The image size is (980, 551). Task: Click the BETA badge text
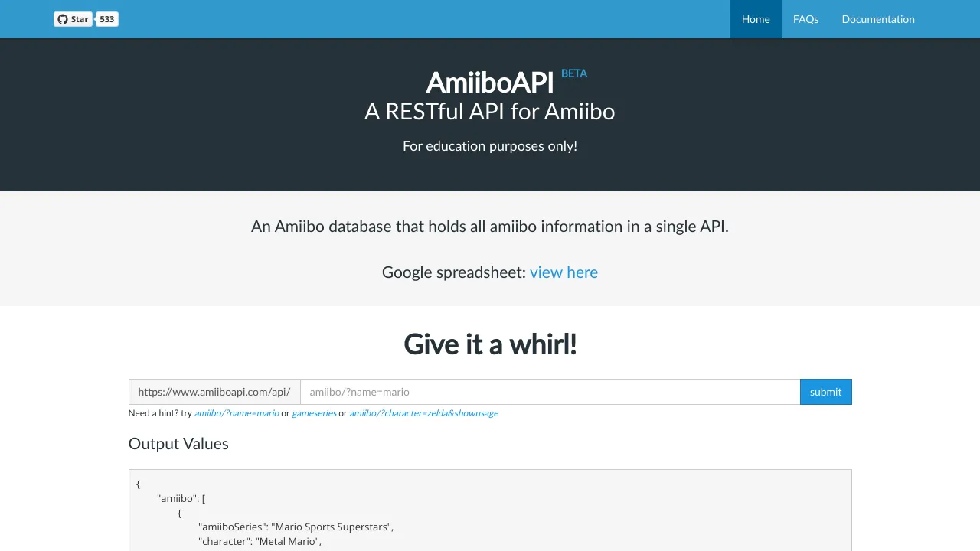574,73
